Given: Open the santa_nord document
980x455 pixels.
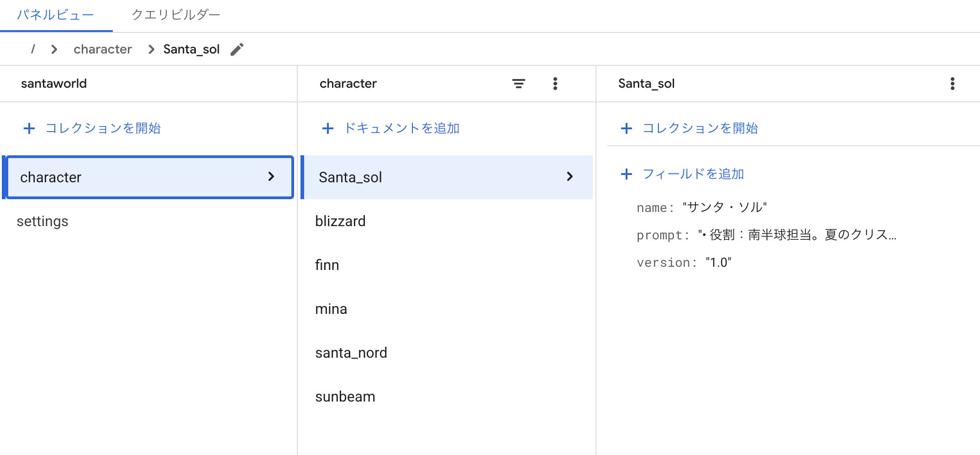Looking at the screenshot, I should coord(351,353).
